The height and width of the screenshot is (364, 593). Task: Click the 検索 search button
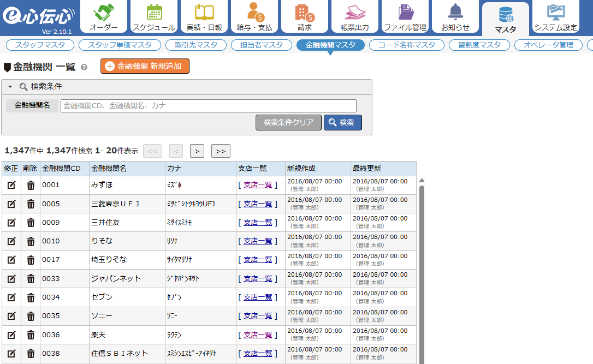coord(342,122)
